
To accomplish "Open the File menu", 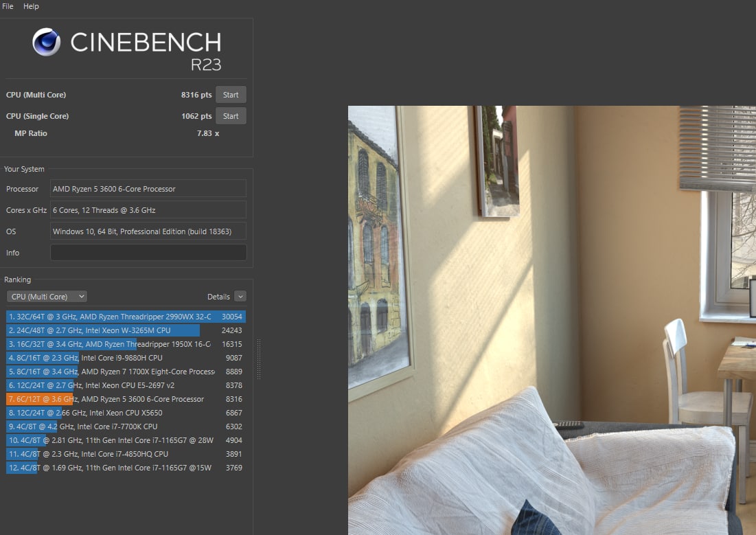I will [x=8, y=6].
